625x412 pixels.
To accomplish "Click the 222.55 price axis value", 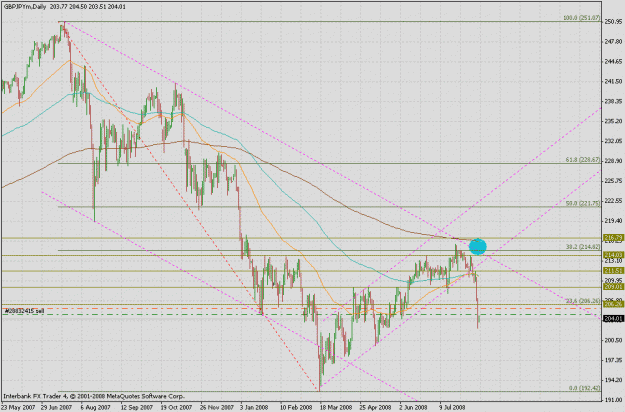I will pos(613,201).
